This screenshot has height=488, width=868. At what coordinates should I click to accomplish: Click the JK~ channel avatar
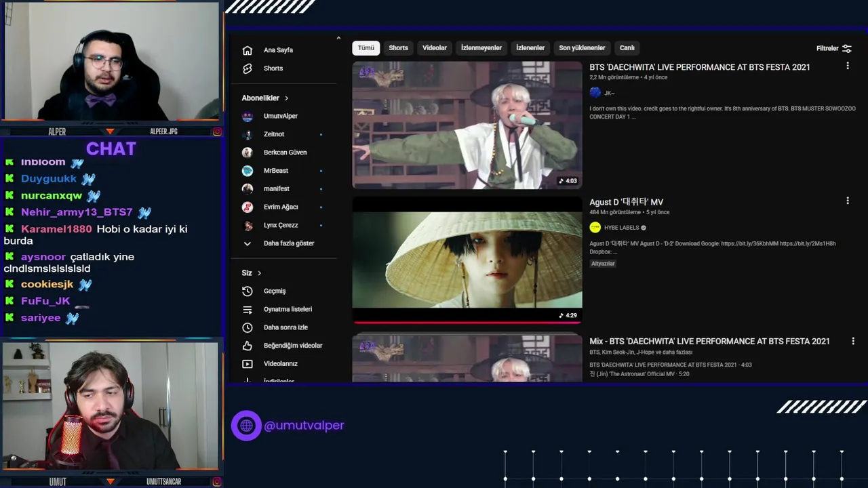[595, 92]
